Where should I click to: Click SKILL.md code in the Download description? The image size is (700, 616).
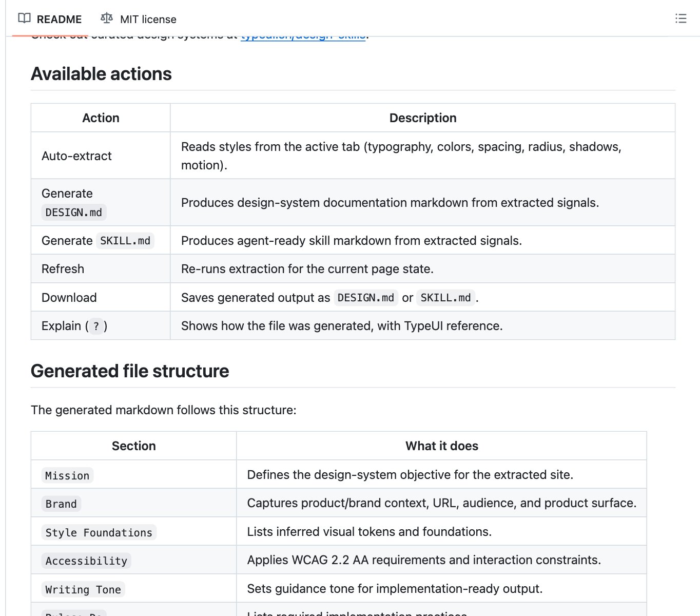(445, 298)
